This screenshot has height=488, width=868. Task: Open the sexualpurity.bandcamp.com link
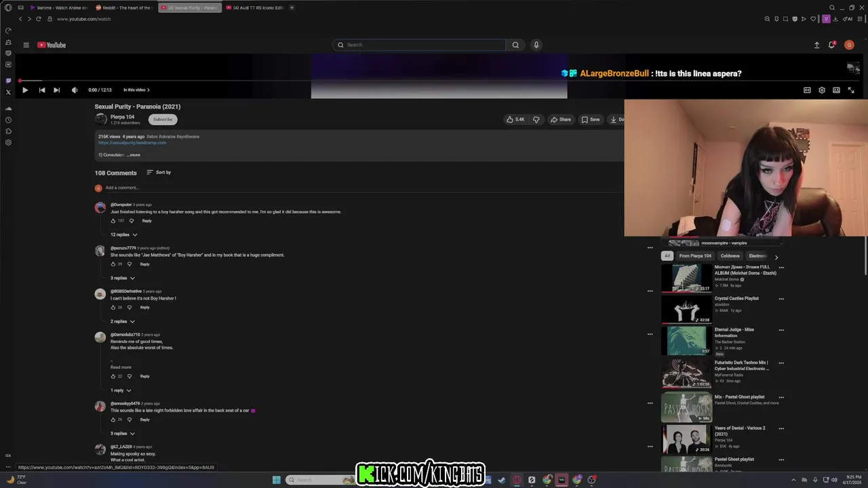(132, 143)
